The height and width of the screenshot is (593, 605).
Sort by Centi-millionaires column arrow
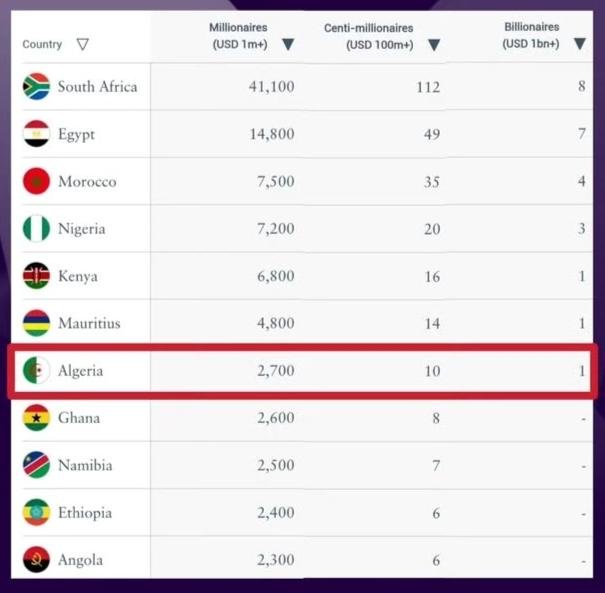pos(434,44)
